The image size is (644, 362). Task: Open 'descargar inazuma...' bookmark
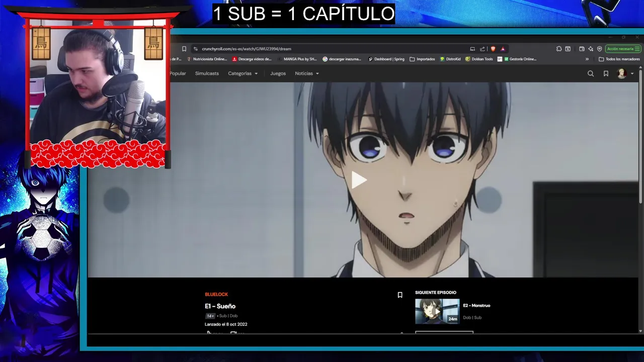click(342, 59)
